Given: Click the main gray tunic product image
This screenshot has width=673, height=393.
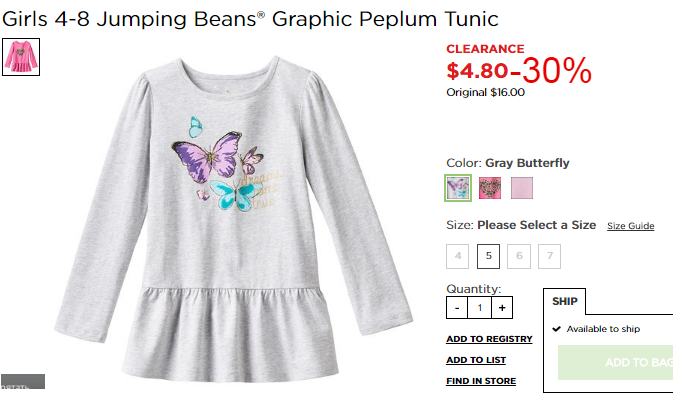Looking at the screenshot, I should point(233,219).
